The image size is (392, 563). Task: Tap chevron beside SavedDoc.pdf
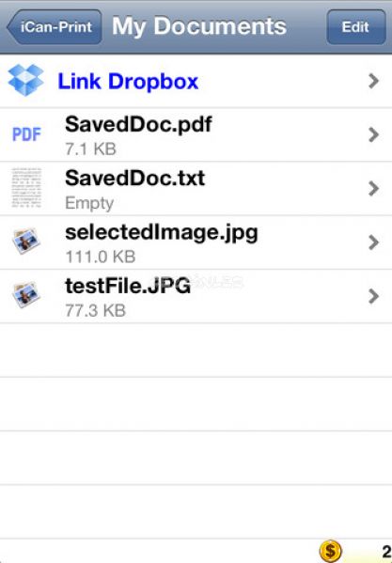374,134
